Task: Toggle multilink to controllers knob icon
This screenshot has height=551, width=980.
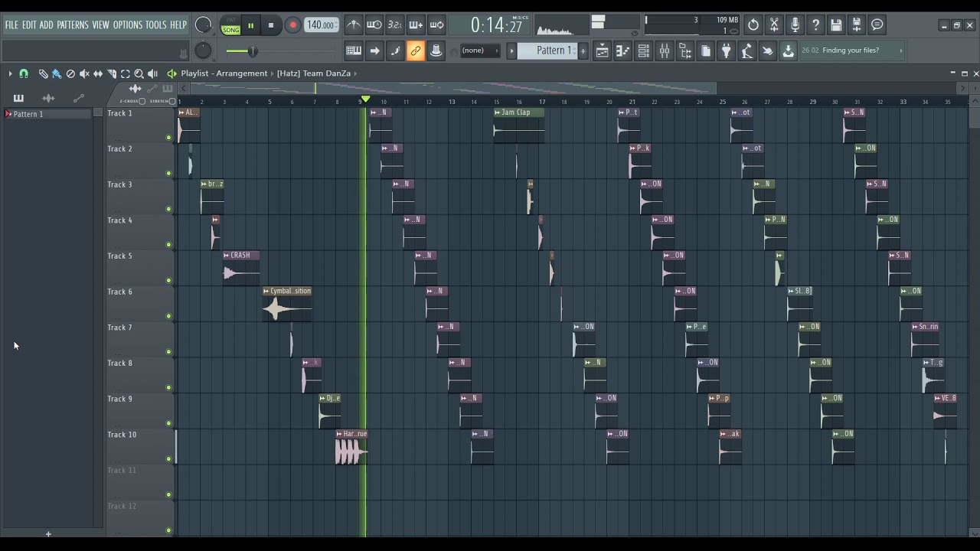Action: (x=436, y=51)
